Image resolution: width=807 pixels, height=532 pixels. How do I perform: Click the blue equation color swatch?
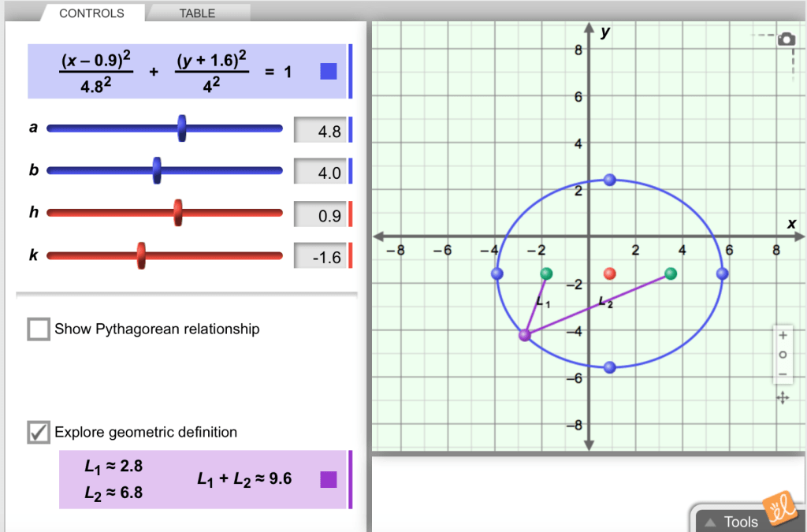(x=329, y=72)
